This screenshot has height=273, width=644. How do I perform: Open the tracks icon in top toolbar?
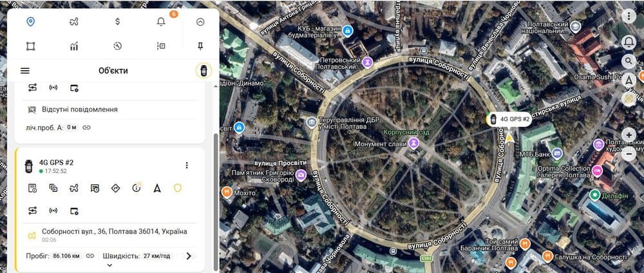click(x=74, y=22)
